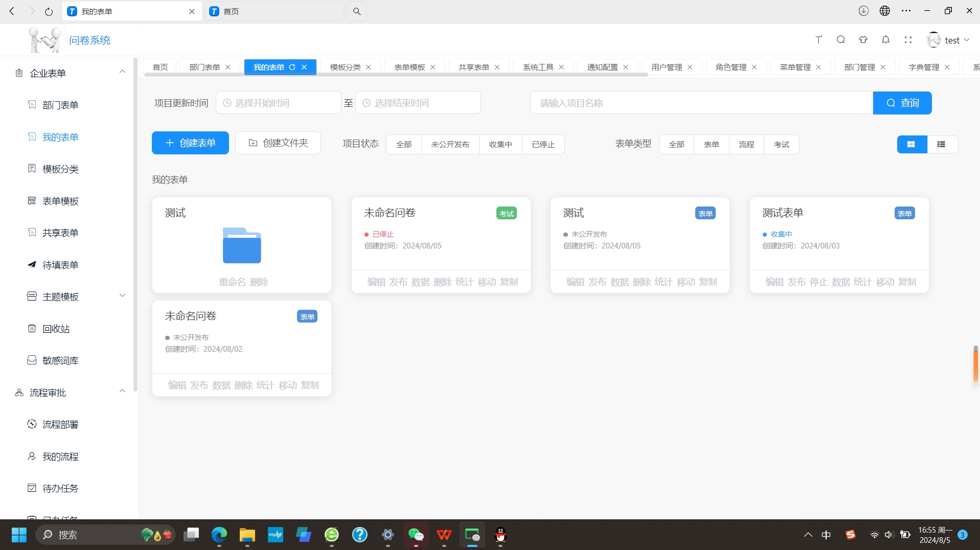Select 全部 under 项目状态
The width and height of the screenshot is (980, 550).
click(404, 144)
